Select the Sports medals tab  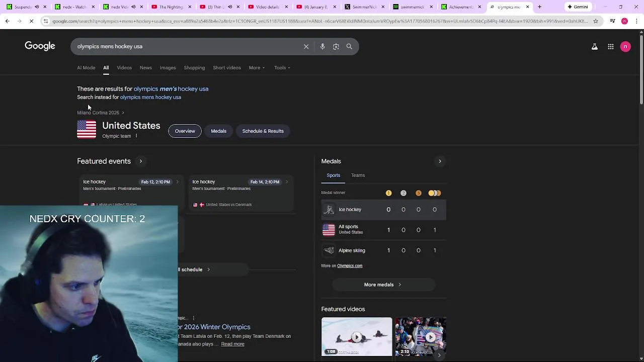[x=334, y=175]
